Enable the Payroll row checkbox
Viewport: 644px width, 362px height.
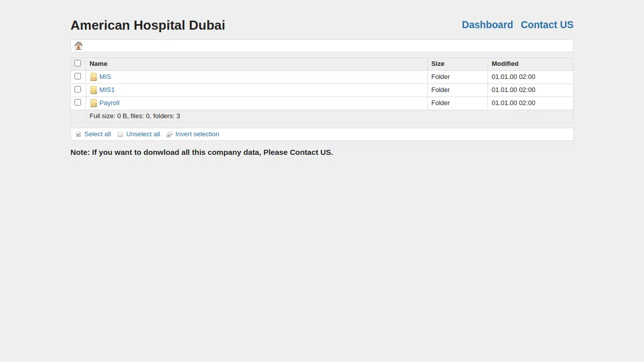77,103
